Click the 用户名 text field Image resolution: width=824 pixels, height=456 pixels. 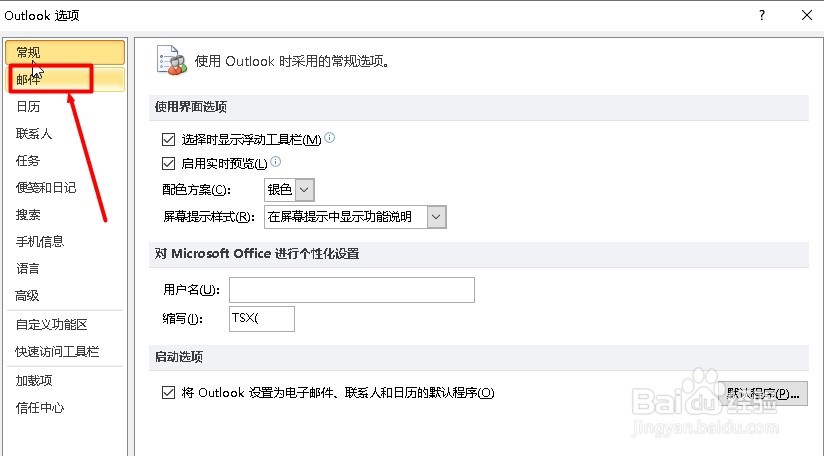tap(351, 290)
